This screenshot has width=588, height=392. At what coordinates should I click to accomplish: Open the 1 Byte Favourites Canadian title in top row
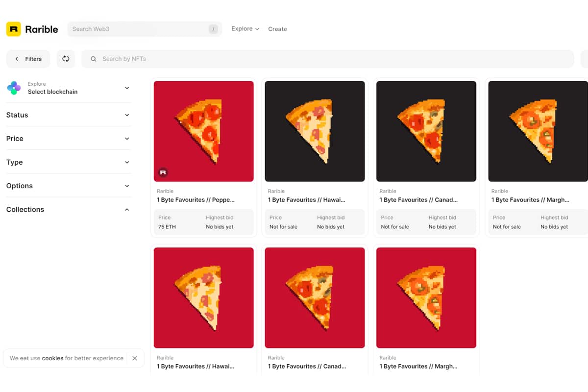[x=418, y=200]
